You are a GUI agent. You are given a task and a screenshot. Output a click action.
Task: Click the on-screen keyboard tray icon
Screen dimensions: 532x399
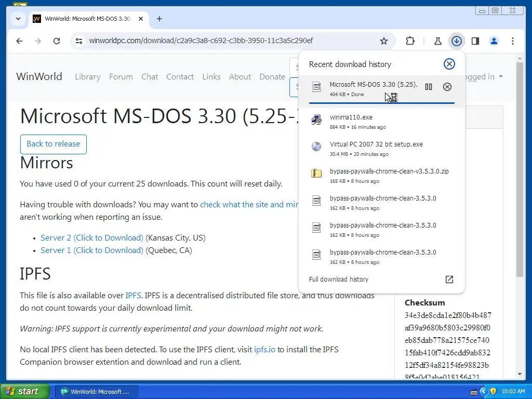[x=474, y=392]
